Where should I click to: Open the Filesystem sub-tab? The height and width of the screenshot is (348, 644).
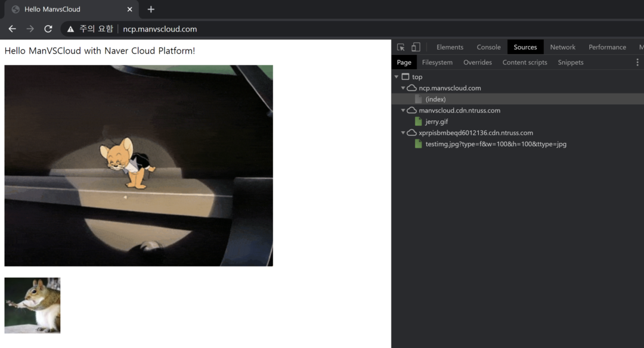coord(437,63)
